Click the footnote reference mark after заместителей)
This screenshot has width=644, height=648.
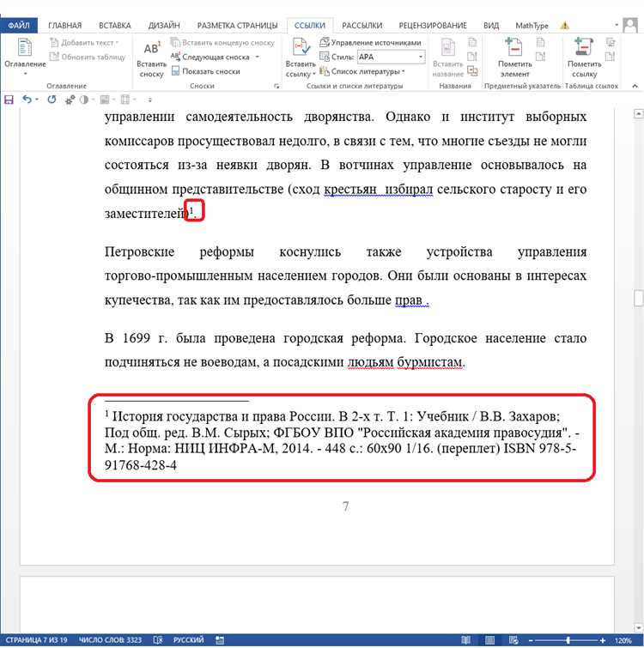click(x=191, y=210)
